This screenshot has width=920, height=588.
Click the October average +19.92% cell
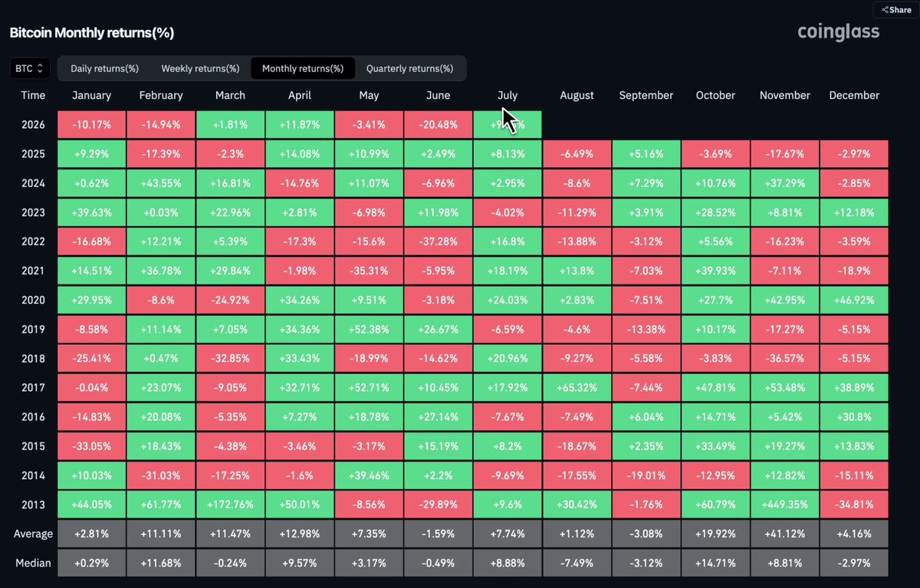(x=715, y=534)
